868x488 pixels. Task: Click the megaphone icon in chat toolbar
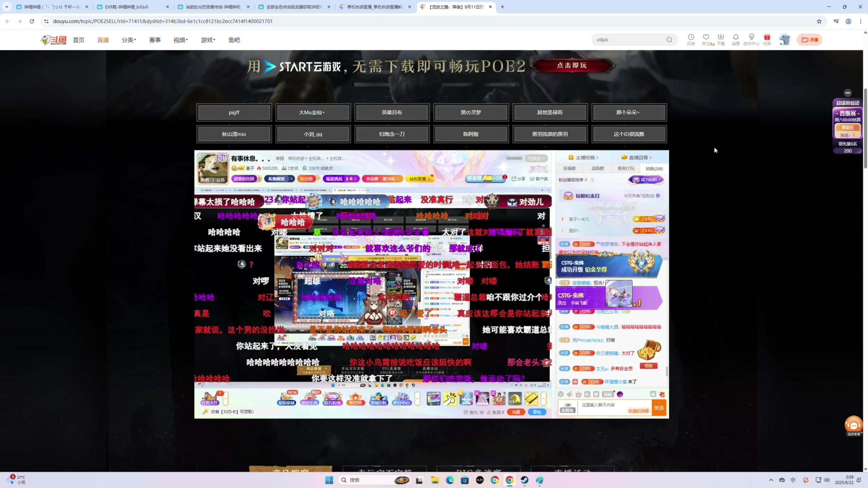(x=570, y=394)
